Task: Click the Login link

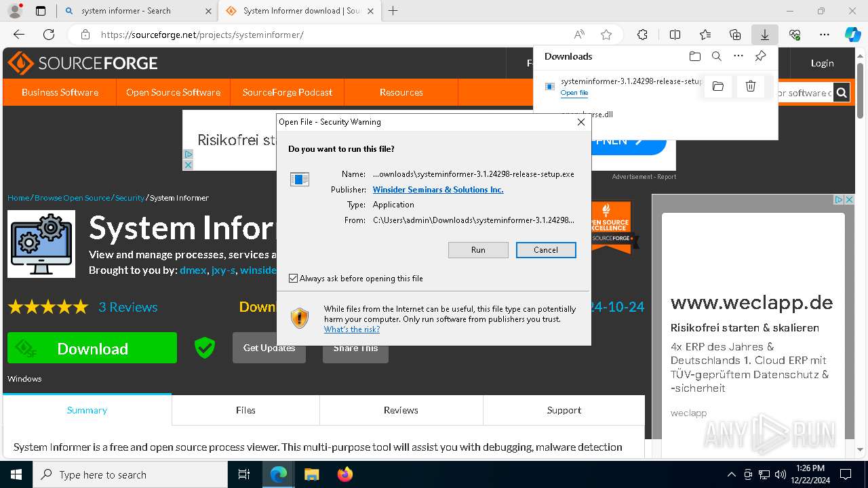Action: pyautogui.click(x=822, y=63)
